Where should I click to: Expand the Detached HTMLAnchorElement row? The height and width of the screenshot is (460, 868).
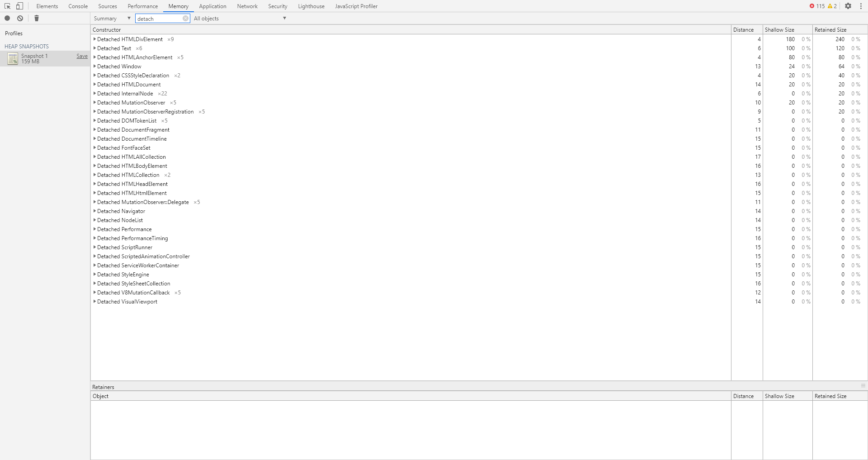pos(94,57)
